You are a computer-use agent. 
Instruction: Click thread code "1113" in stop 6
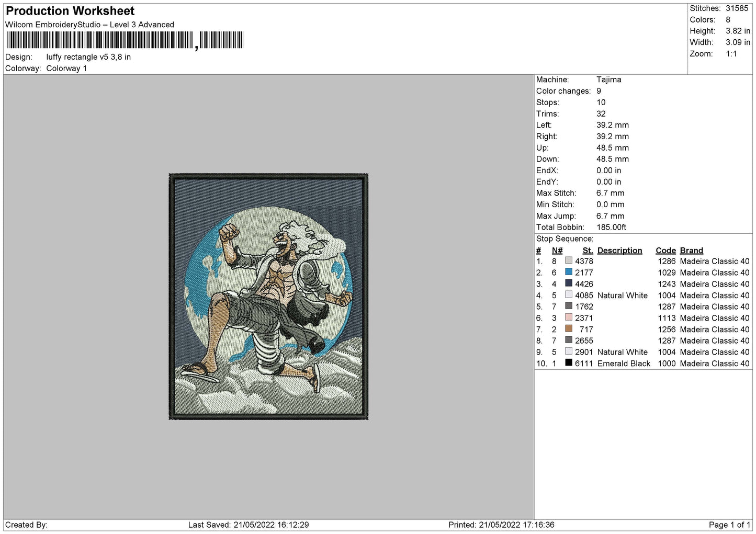pos(667,318)
